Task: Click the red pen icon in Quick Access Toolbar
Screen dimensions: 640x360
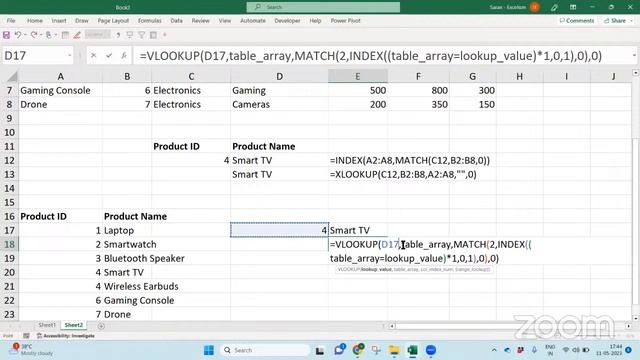Action: click(77, 35)
